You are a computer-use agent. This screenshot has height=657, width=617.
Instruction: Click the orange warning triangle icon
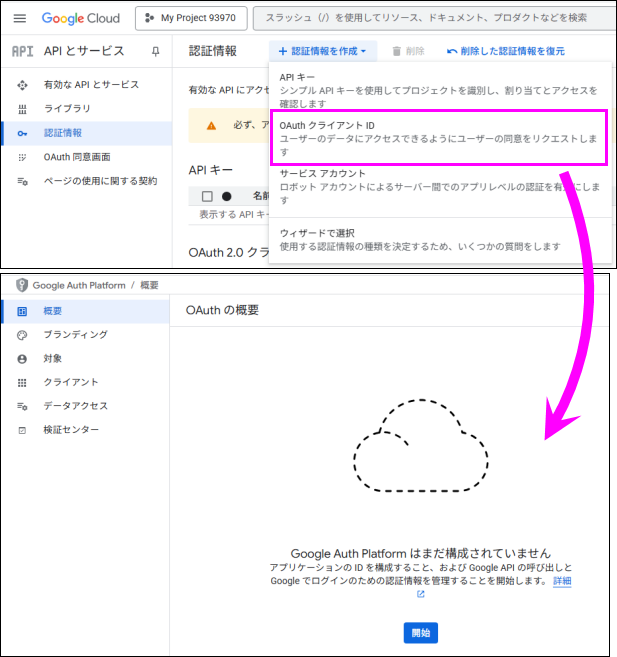(211, 126)
